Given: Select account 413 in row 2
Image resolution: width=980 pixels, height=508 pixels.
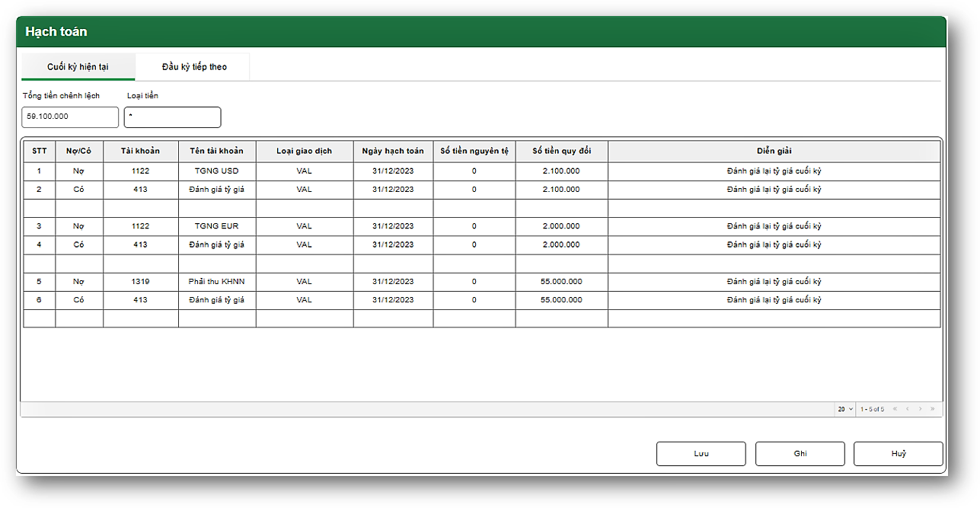Looking at the screenshot, I should click(x=141, y=190).
